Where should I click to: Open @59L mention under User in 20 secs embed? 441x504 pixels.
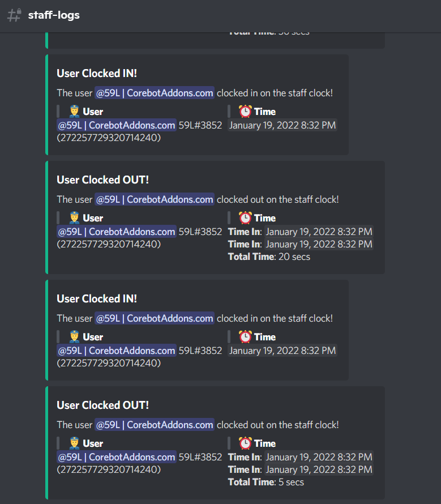tap(116, 232)
